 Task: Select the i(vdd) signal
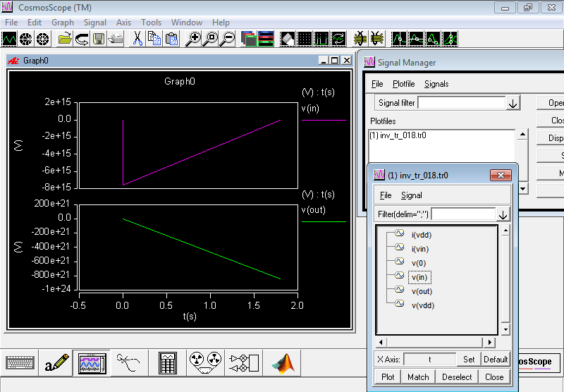coord(421,235)
